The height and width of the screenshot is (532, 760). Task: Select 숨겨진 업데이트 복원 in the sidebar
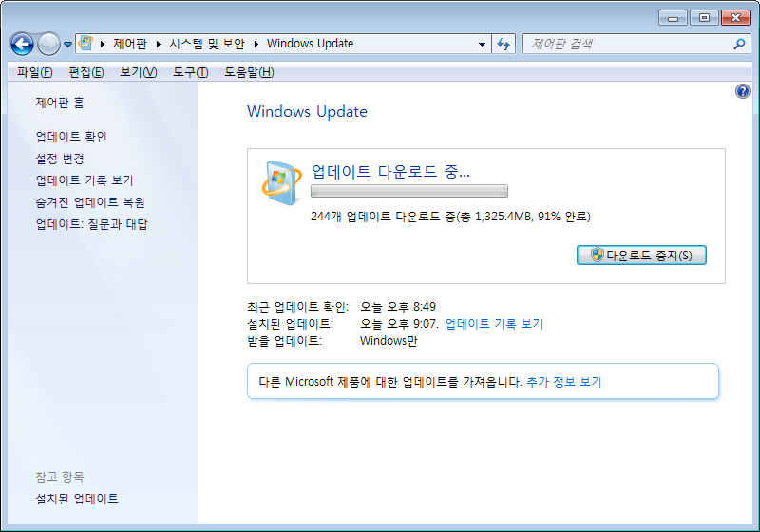(90, 202)
